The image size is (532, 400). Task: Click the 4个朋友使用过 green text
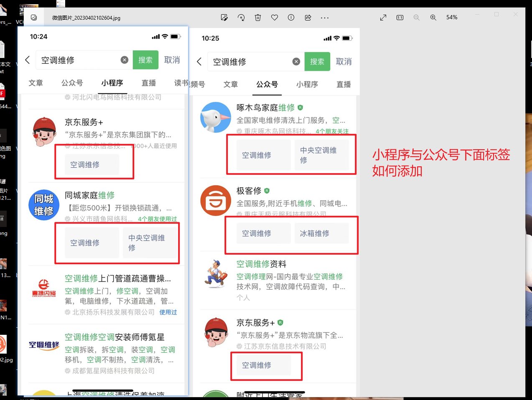(x=158, y=219)
